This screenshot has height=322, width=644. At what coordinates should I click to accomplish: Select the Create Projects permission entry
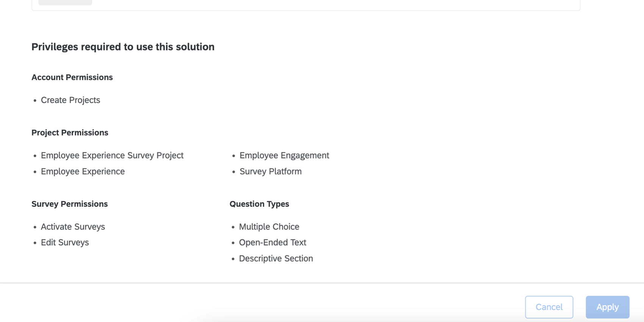[x=70, y=100]
